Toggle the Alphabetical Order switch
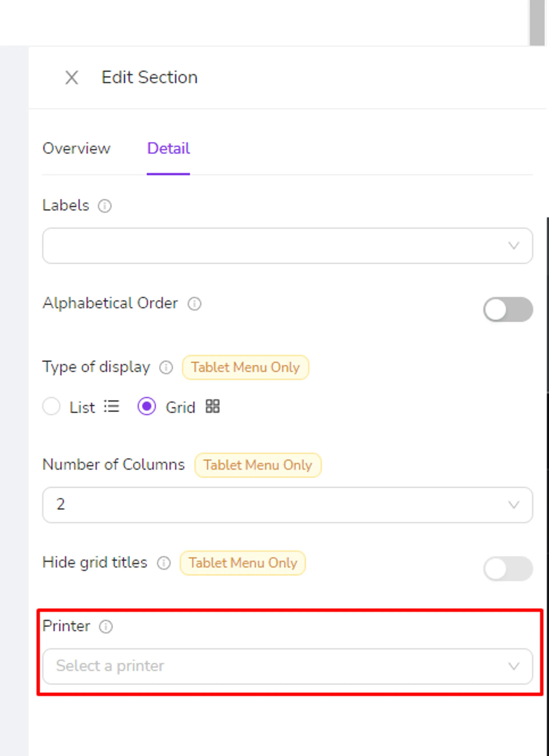The width and height of the screenshot is (549, 756). [508, 309]
